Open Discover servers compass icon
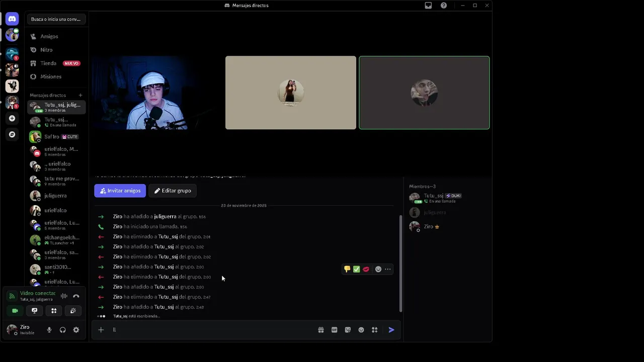 (12, 134)
